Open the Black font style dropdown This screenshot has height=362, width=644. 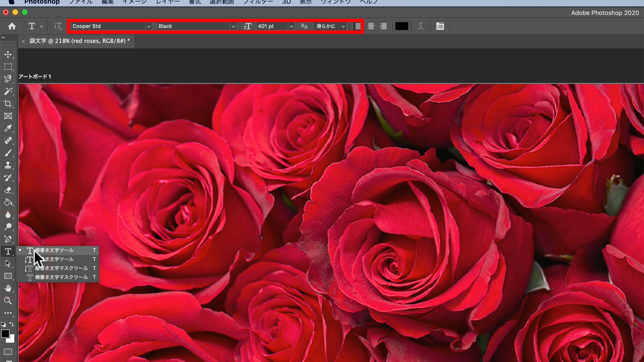[x=233, y=26]
